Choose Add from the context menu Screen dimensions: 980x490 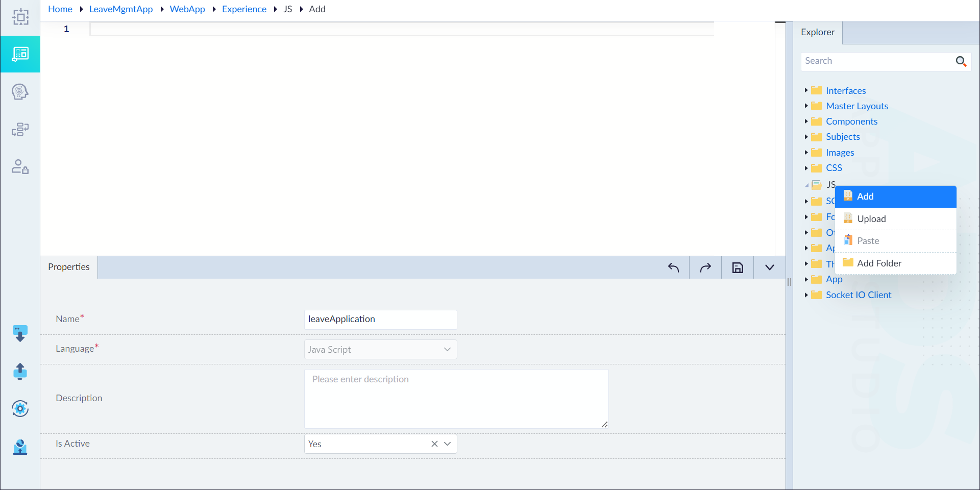[x=895, y=197]
